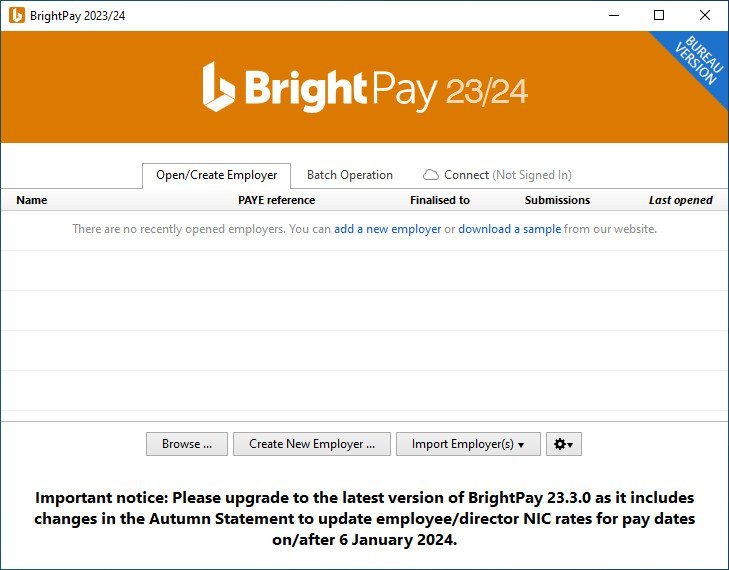
Task: Select the Open/Create Employer tab
Action: coord(217,175)
